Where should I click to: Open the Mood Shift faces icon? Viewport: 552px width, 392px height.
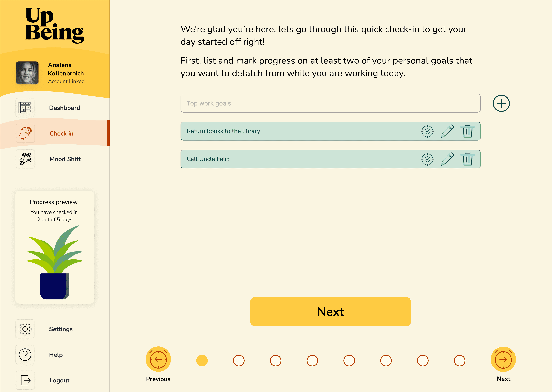(25, 159)
